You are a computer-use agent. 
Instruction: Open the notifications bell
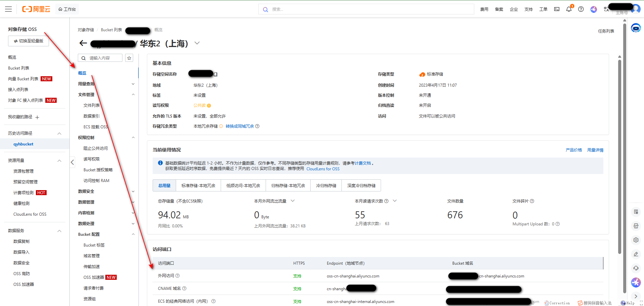pos(569,9)
